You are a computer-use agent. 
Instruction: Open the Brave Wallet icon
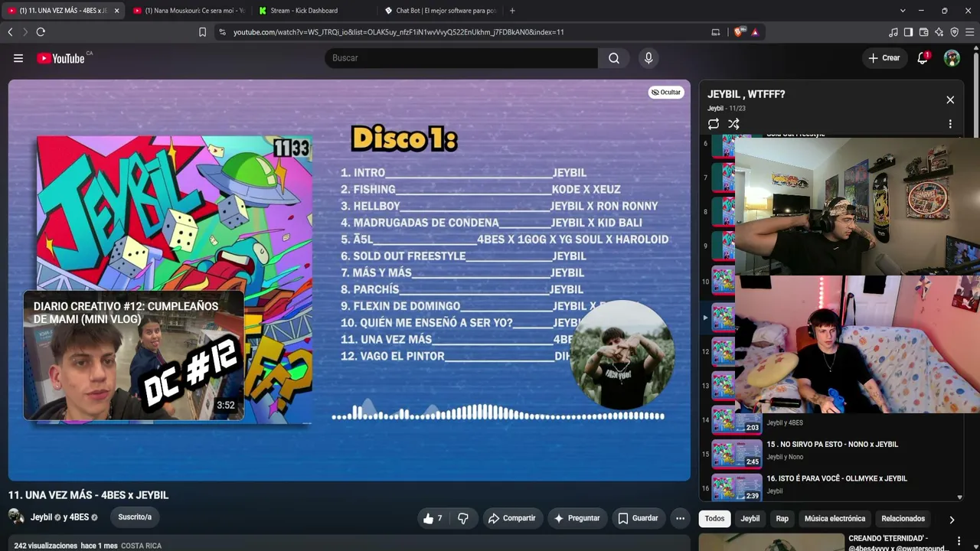[x=923, y=32]
